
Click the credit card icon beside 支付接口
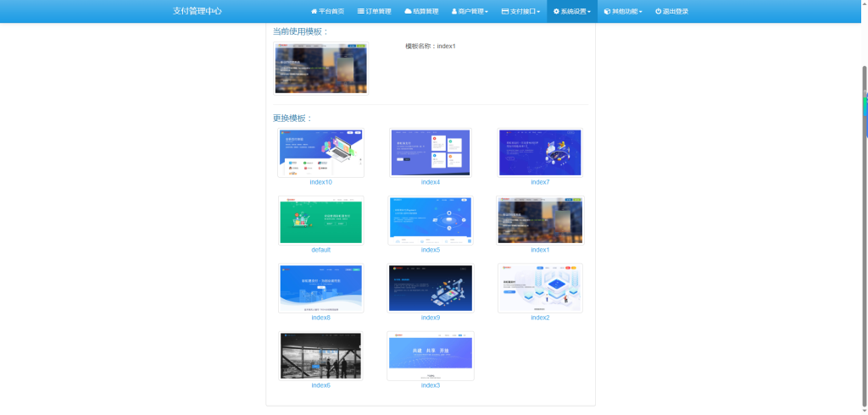pos(505,11)
